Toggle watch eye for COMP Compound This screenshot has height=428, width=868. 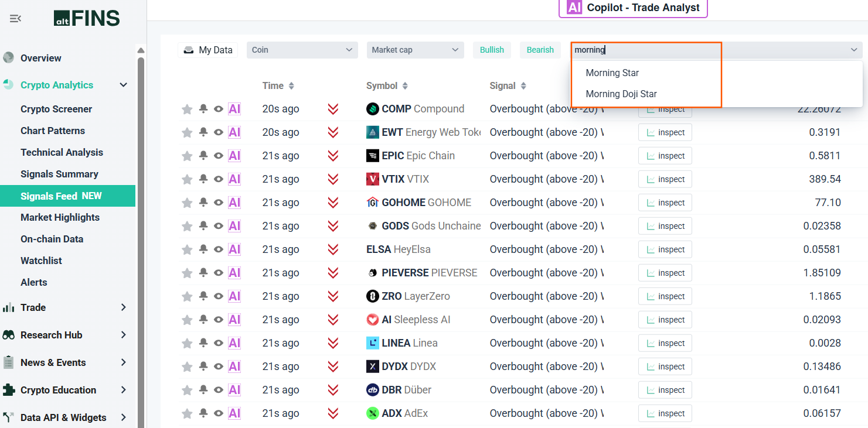pos(219,109)
